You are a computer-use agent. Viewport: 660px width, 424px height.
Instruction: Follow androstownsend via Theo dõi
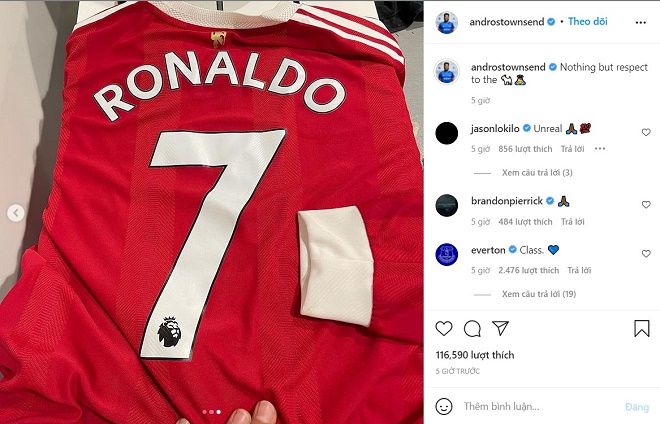coord(588,21)
